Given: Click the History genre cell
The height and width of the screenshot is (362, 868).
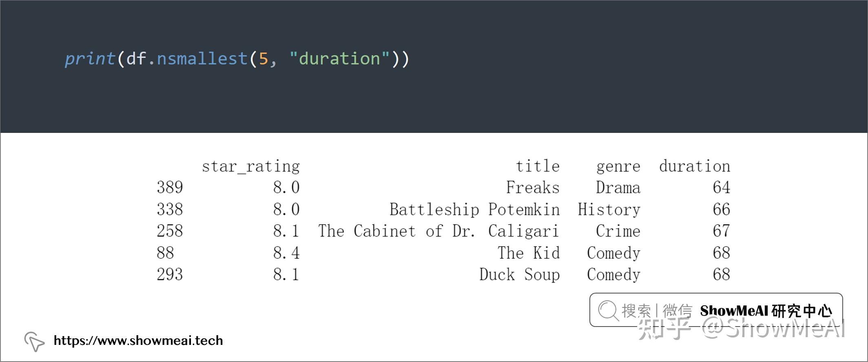Looking at the screenshot, I should [609, 210].
